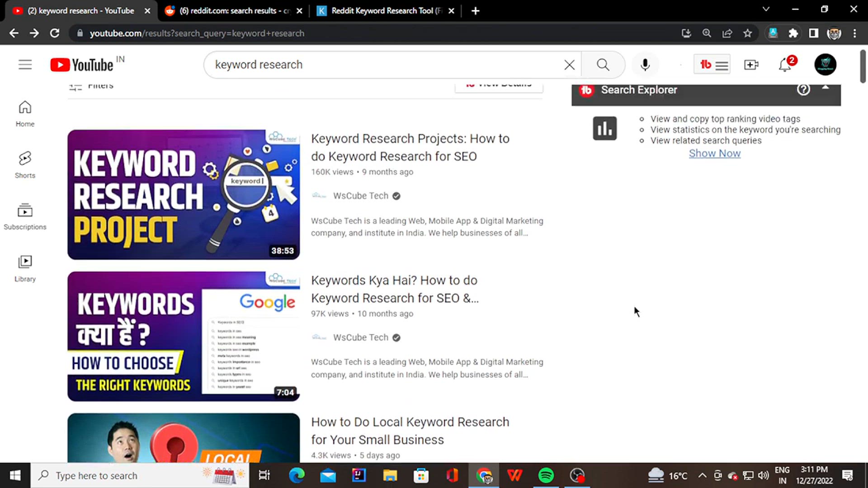
Task: Clear the search box with the X icon
Action: 569,65
